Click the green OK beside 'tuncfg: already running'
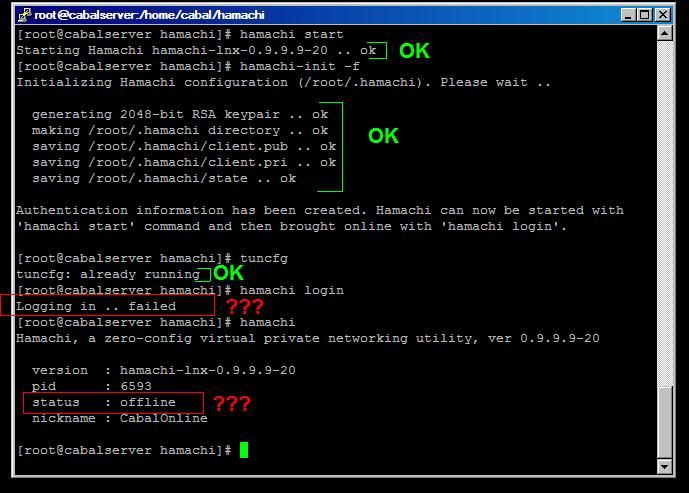This screenshot has height=493, width=689. point(228,273)
